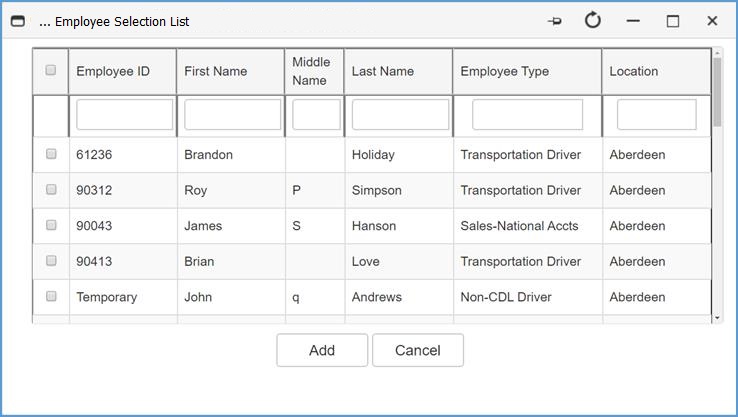Select the checkbox for Roy Simpson
The width and height of the screenshot is (738, 417).
pos(51,190)
